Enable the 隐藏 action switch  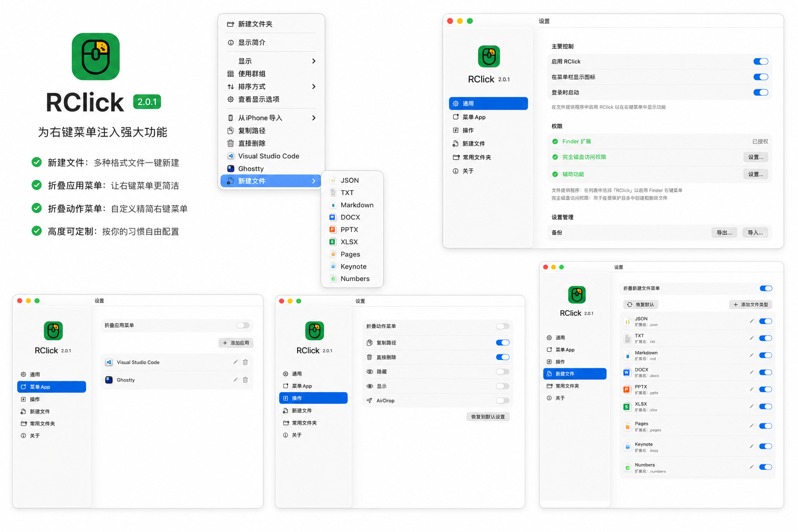[x=502, y=371]
